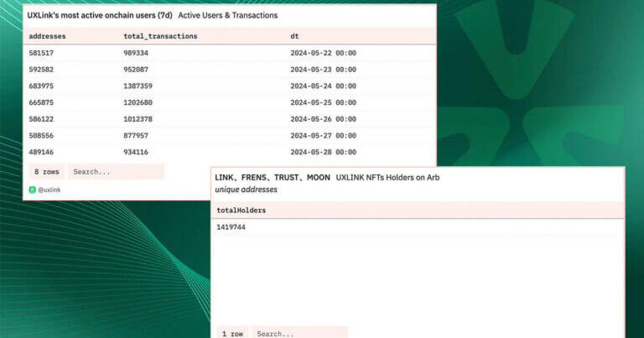The height and width of the screenshot is (338, 644).
Task: Select the address cell 683975
Action: pyautogui.click(x=42, y=86)
